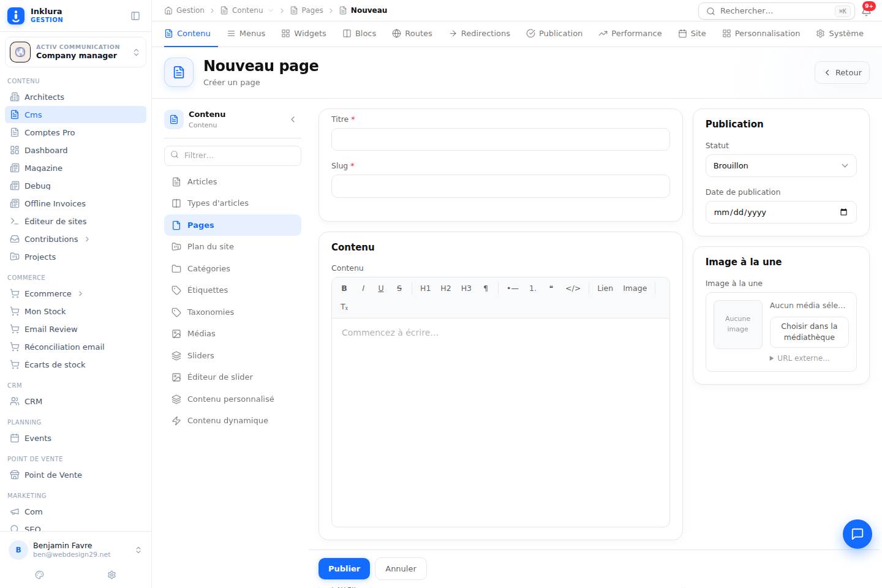This screenshot has height=588, width=882.
Task: Open the Statut Brouillon dropdown
Action: pyautogui.click(x=781, y=165)
